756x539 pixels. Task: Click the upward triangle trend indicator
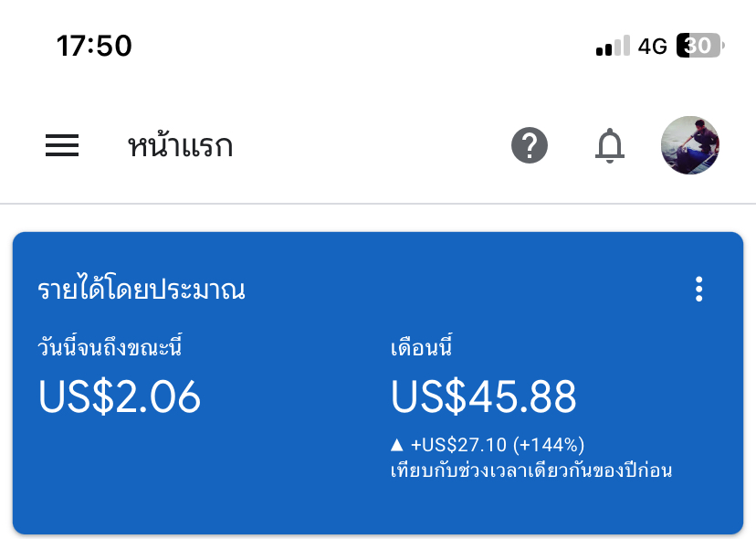coord(396,445)
